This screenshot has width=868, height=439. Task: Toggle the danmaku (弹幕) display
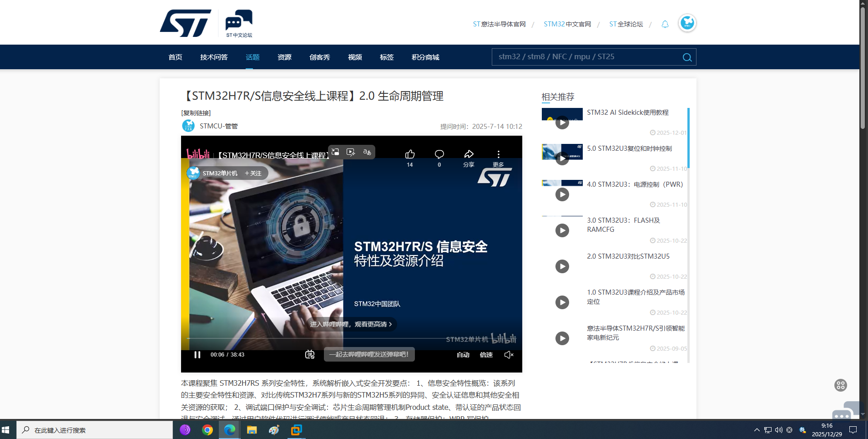point(310,355)
